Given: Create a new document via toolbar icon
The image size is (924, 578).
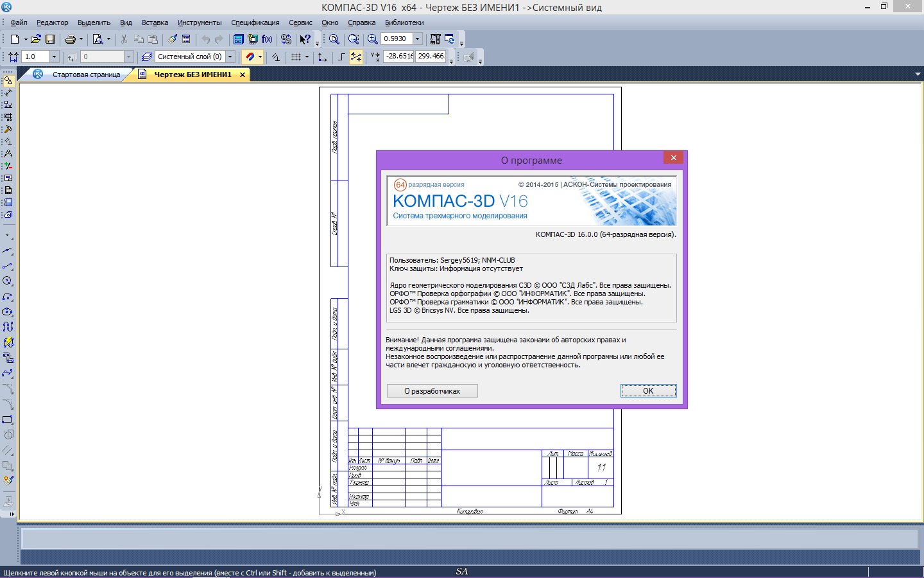Looking at the screenshot, I should (x=14, y=39).
